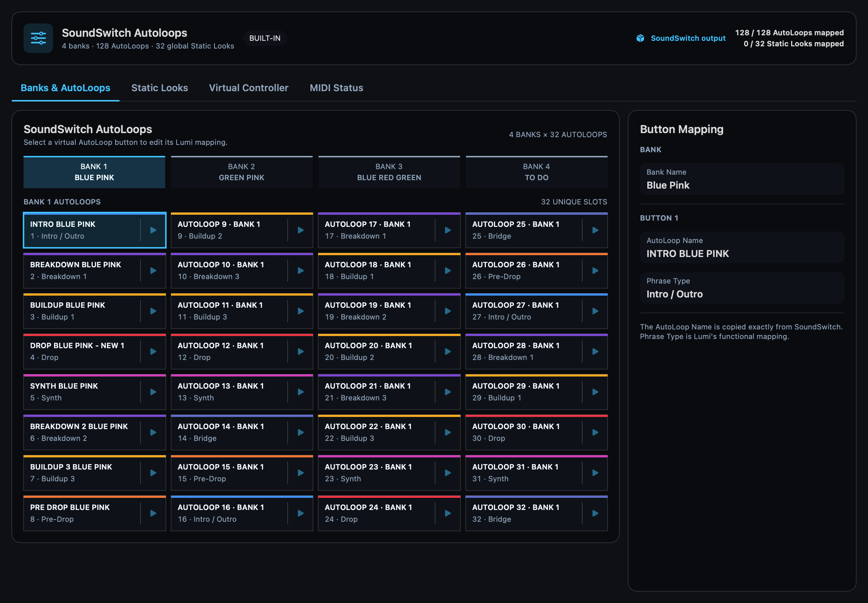This screenshot has height=603, width=868.
Task: Edit the AutoLoop Name field
Action: pos(742,247)
